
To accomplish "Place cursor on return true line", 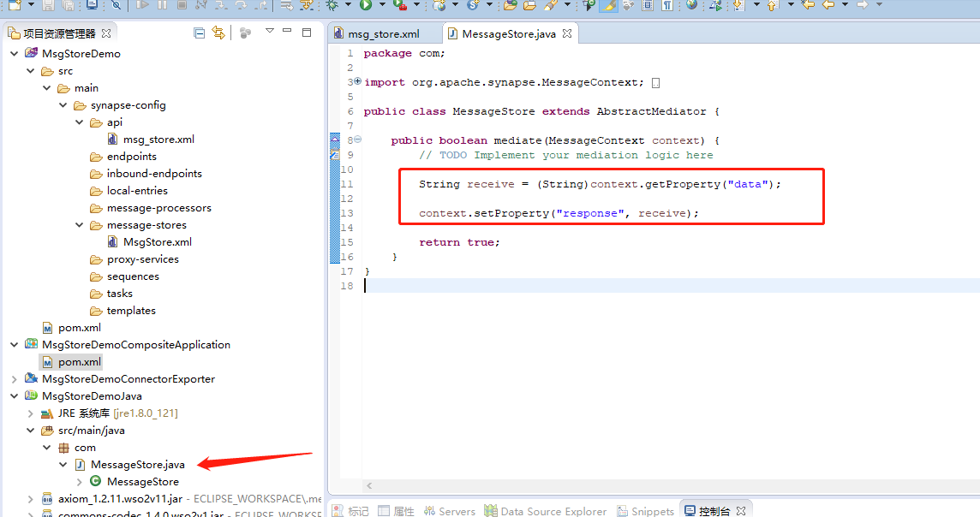I will (459, 242).
